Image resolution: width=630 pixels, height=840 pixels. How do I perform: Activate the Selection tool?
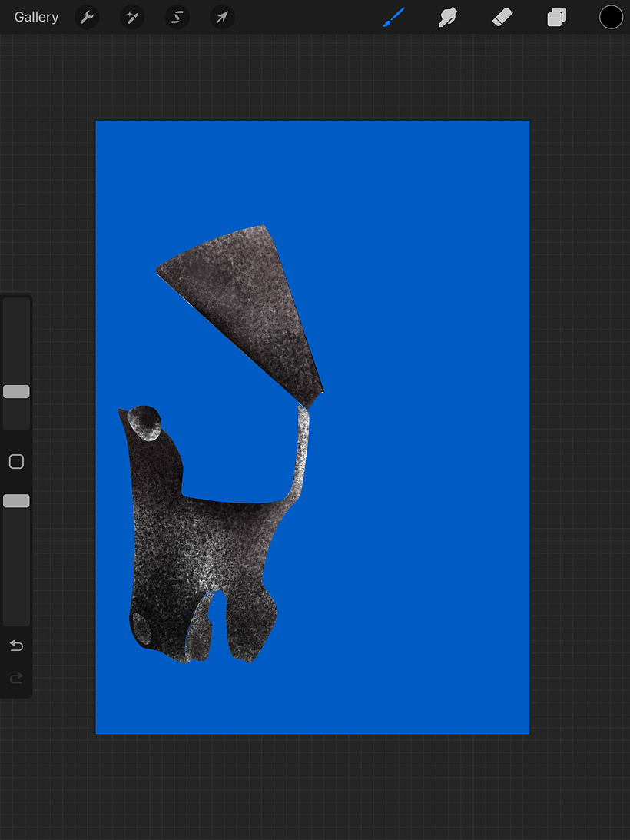(177, 17)
